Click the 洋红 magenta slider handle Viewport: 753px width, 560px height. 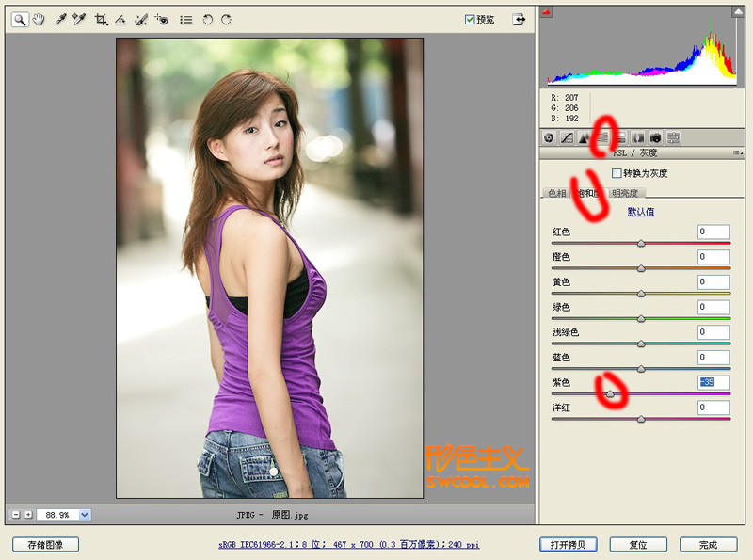(x=641, y=419)
